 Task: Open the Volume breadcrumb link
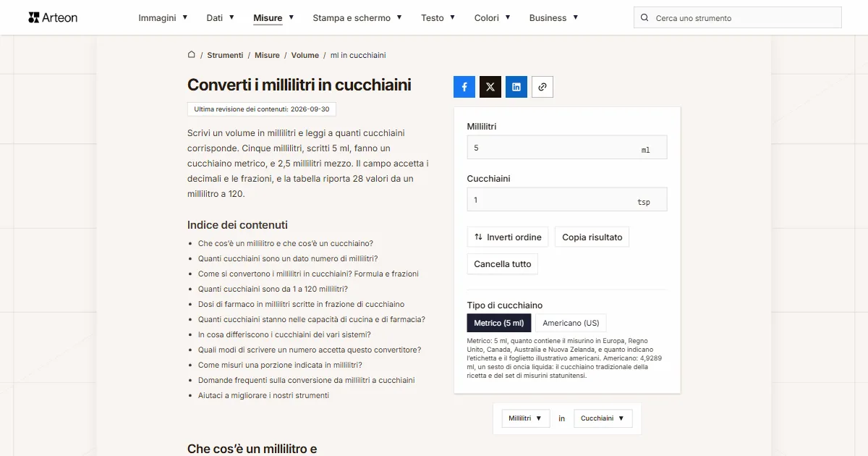pos(305,55)
